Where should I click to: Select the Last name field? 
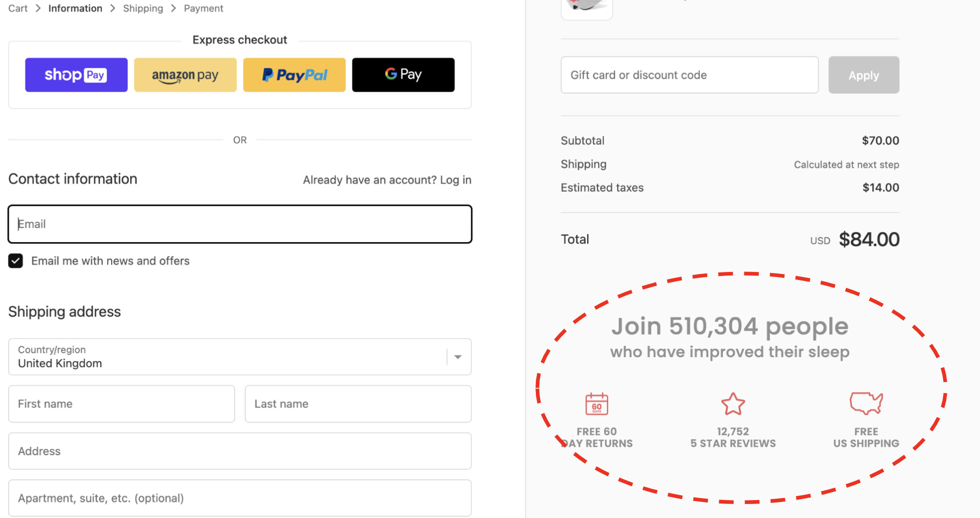tap(358, 404)
